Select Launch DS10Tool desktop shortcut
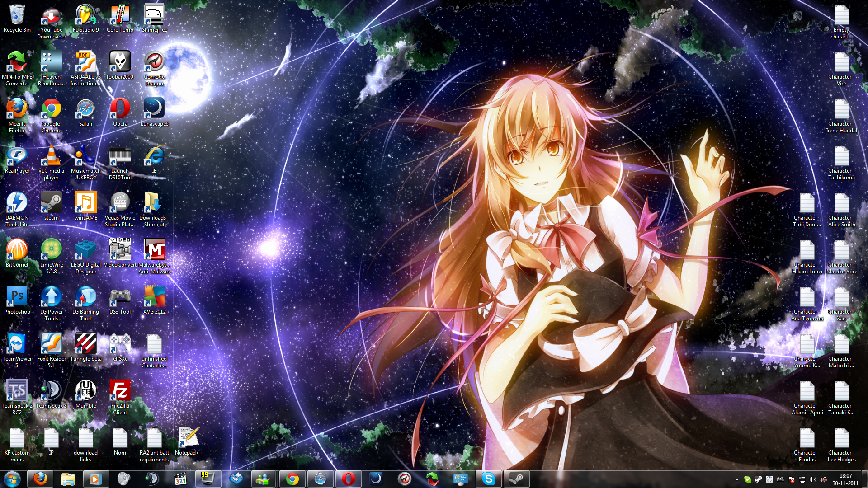The height and width of the screenshot is (488, 868). [120, 162]
